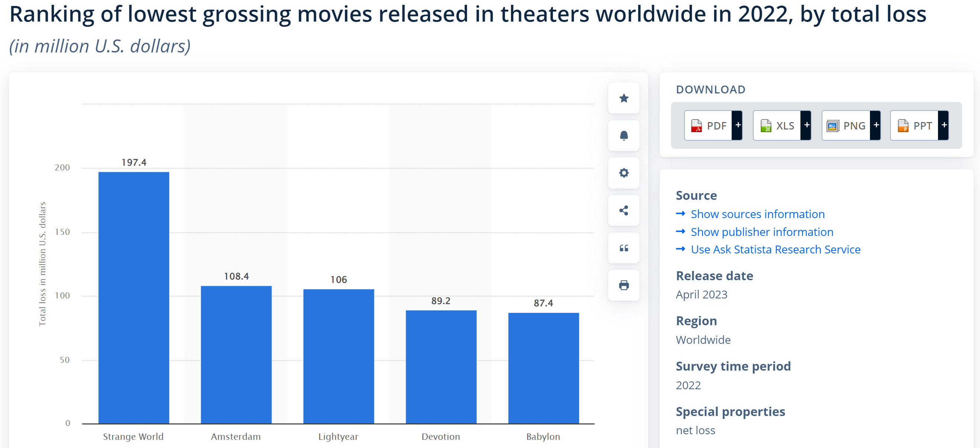Screen dimensions: 980x448
Task: Click the quotation citation icon
Action: tap(623, 248)
